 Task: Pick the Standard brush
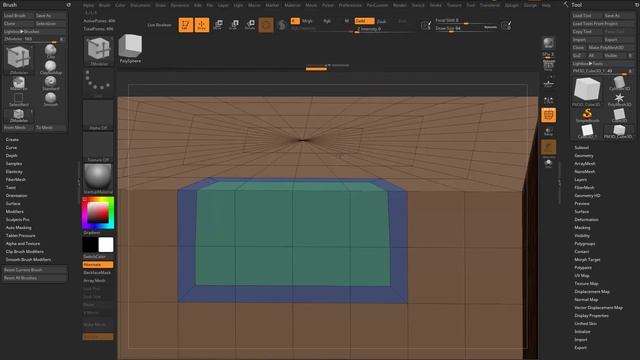(51, 83)
